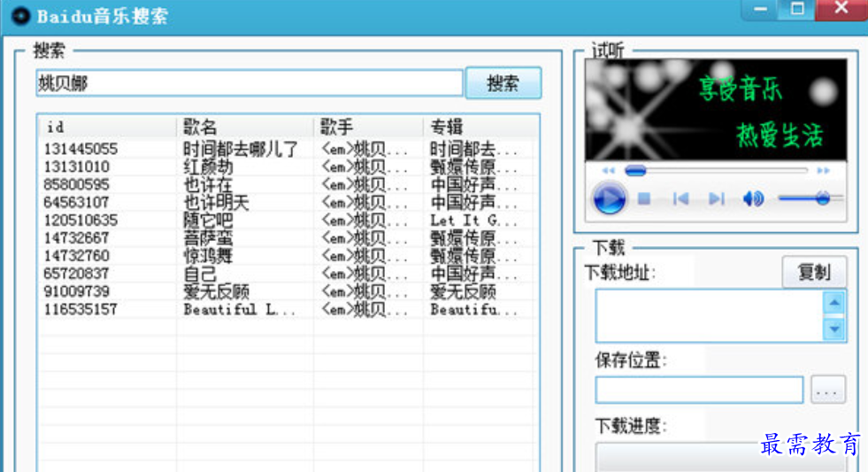The width and height of the screenshot is (868, 472).
Task: Skip to next track in player
Action: 717,198
